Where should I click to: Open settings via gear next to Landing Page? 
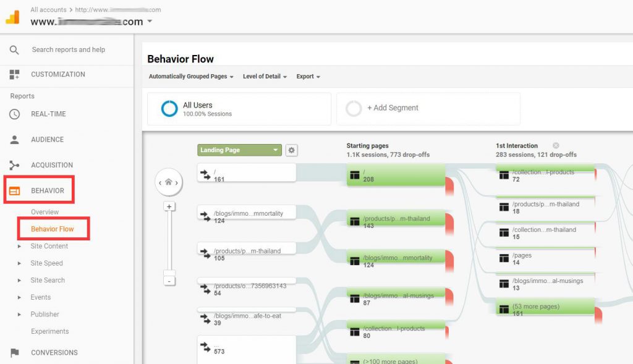[x=291, y=150]
